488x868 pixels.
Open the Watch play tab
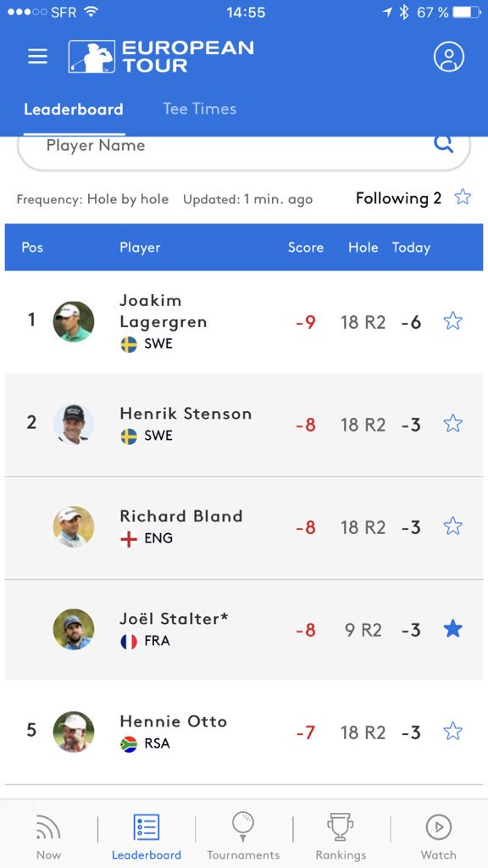pyautogui.click(x=439, y=836)
